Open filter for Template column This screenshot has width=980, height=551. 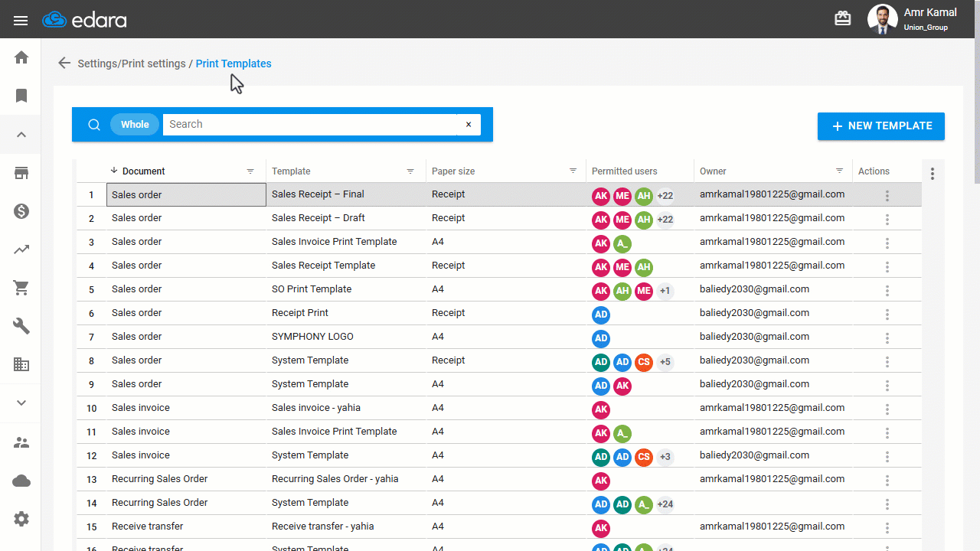pyautogui.click(x=410, y=171)
